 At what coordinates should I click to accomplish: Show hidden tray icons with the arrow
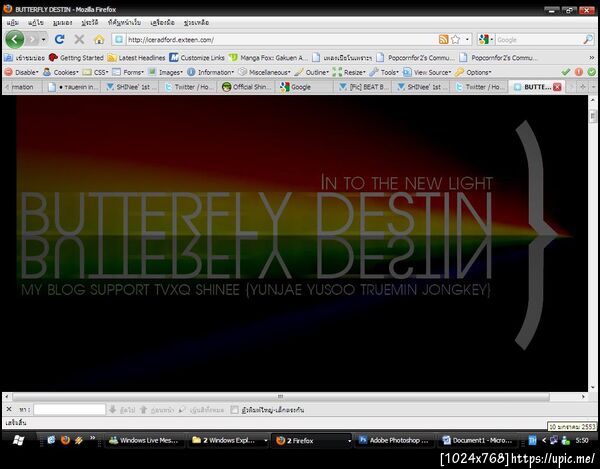544,440
